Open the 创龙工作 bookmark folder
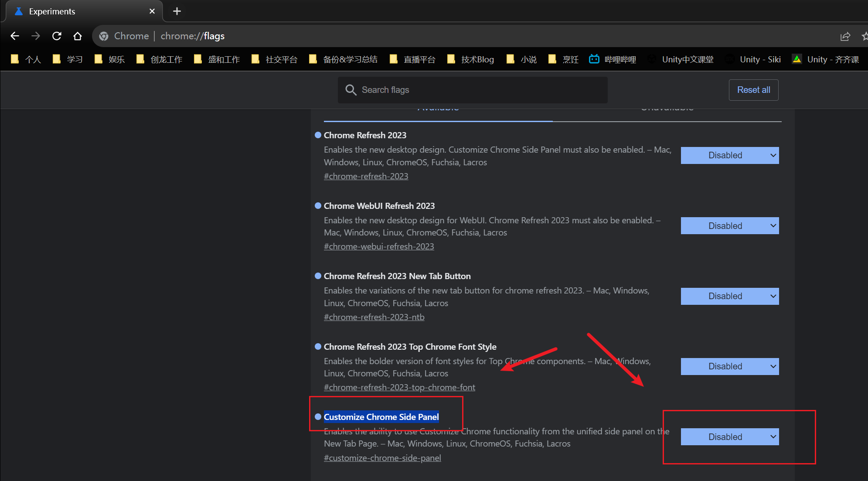The width and height of the screenshot is (868, 481). (159, 59)
